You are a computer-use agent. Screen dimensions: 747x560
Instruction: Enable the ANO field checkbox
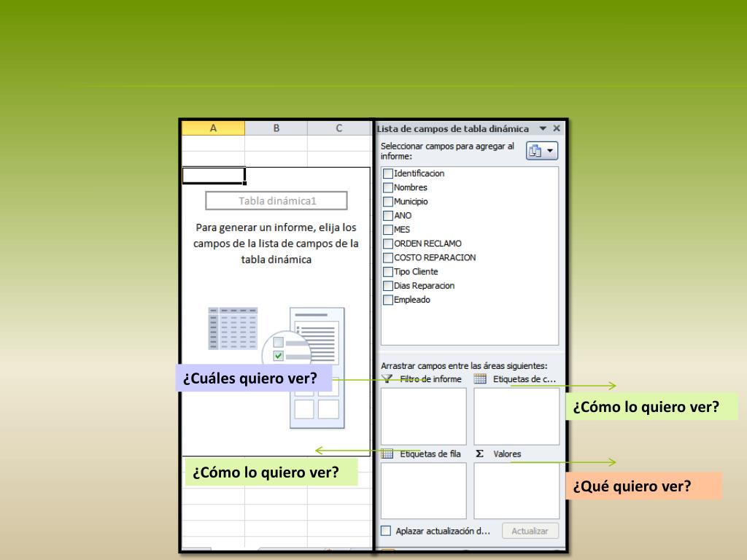coord(388,216)
